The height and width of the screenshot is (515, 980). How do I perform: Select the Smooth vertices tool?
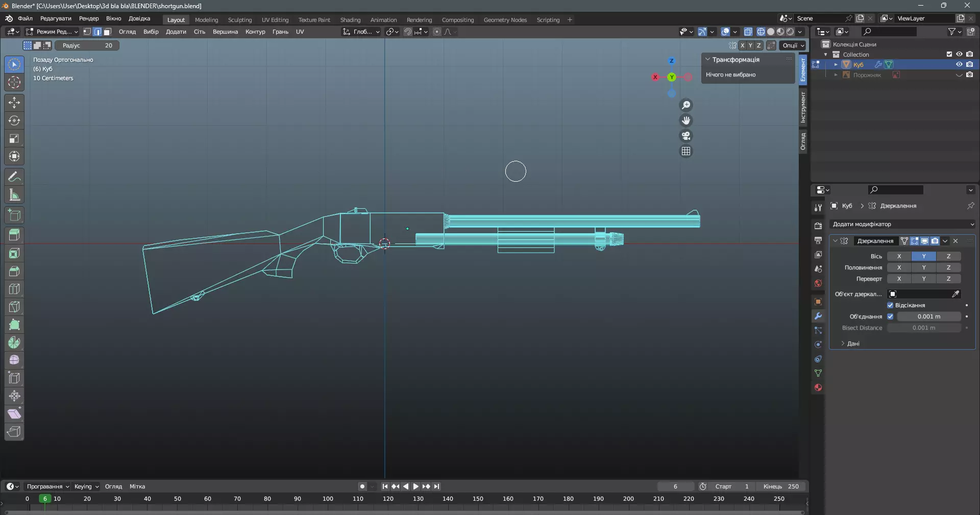[x=14, y=360]
